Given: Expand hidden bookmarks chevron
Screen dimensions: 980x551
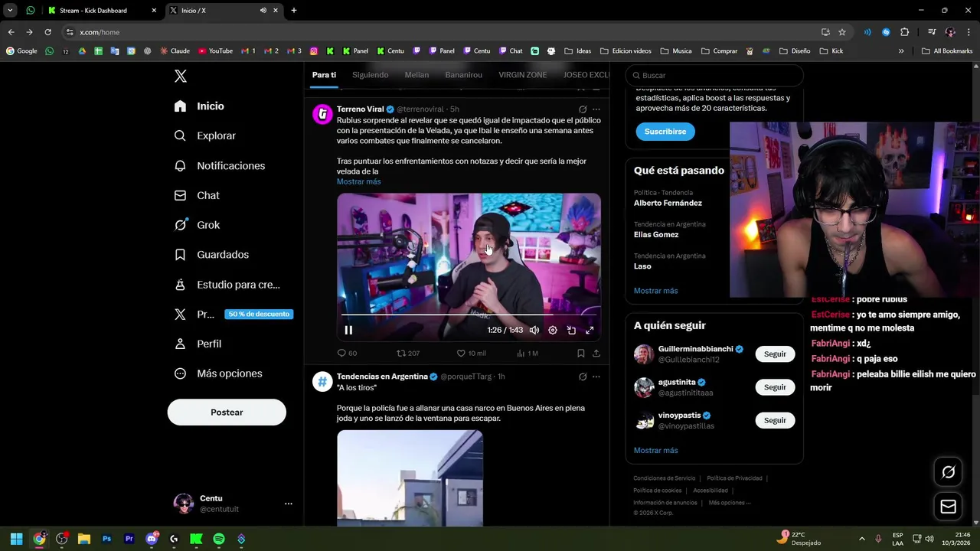Looking at the screenshot, I should tap(901, 51).
